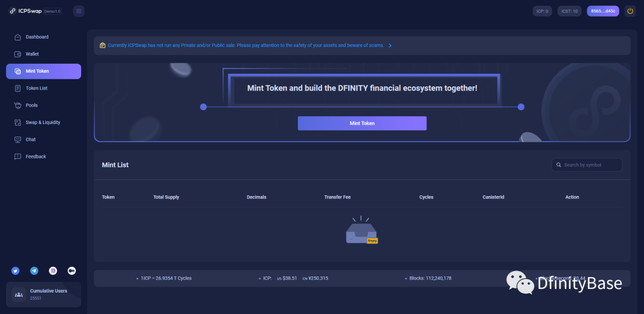
Task: Click the Transfer Fee column header
Action: (x=337, y=197)
